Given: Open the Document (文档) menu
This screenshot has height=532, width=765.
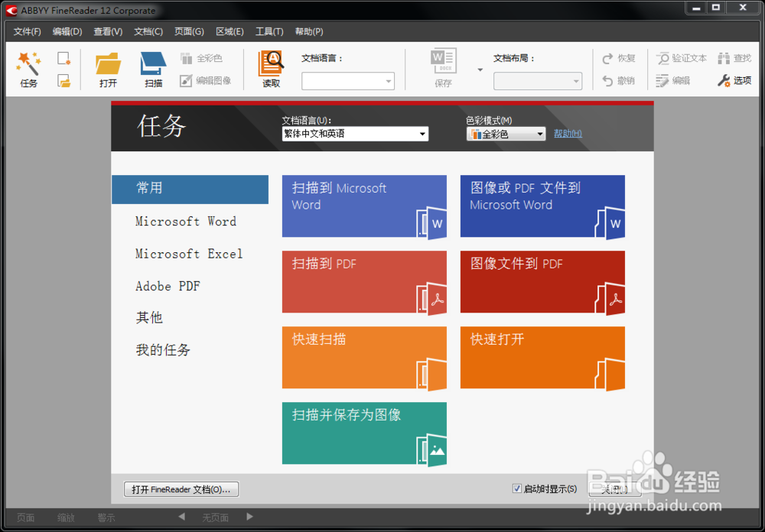Looking at the screenshot, I should pyautogui.click(x=148, y=31).
